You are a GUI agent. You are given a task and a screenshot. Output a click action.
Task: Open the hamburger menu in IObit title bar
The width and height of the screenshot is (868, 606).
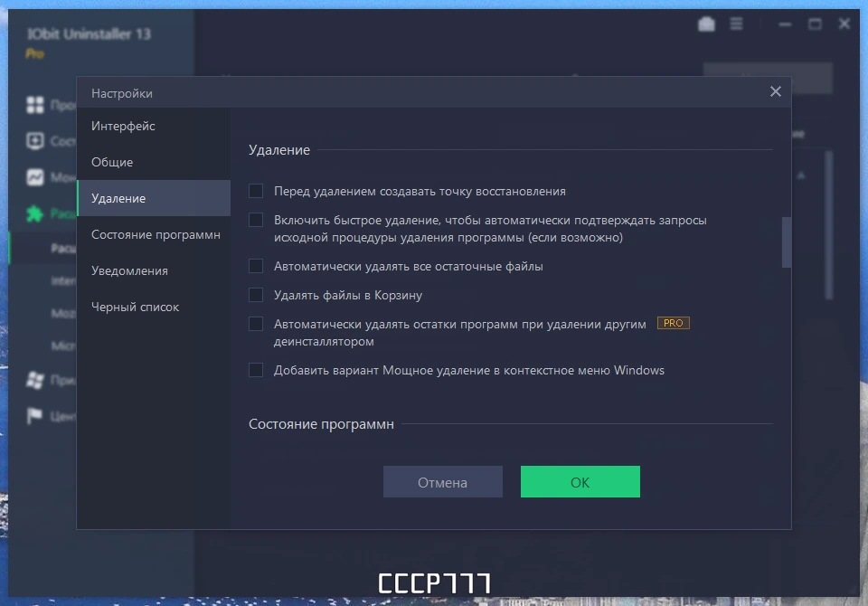pos(736,24)
